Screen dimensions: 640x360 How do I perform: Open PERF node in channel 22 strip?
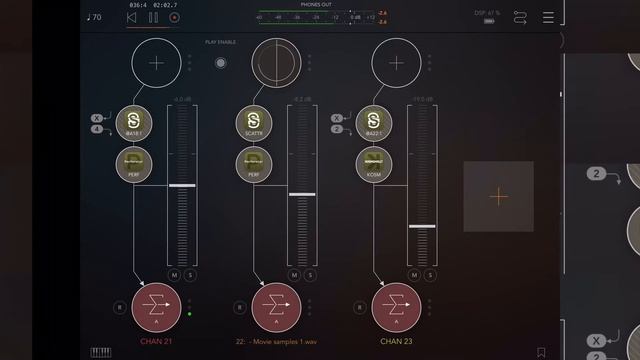click(x=253, y=164)
